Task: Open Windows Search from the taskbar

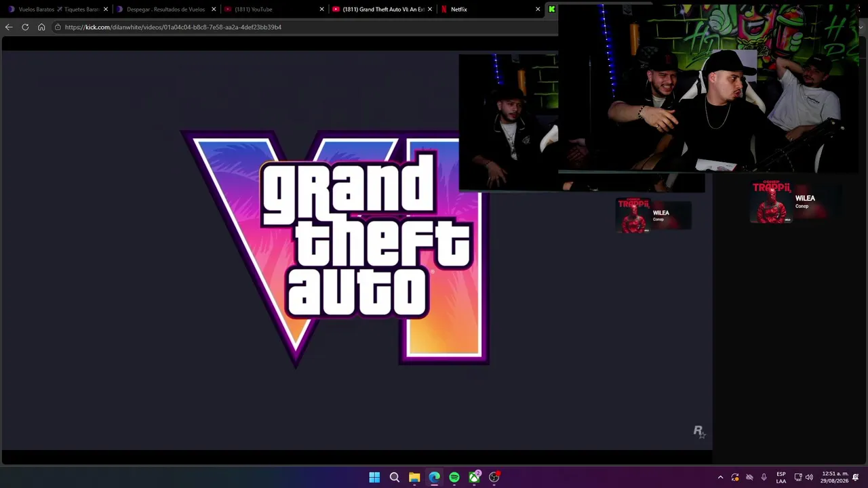Action: [x=394, y=477]
